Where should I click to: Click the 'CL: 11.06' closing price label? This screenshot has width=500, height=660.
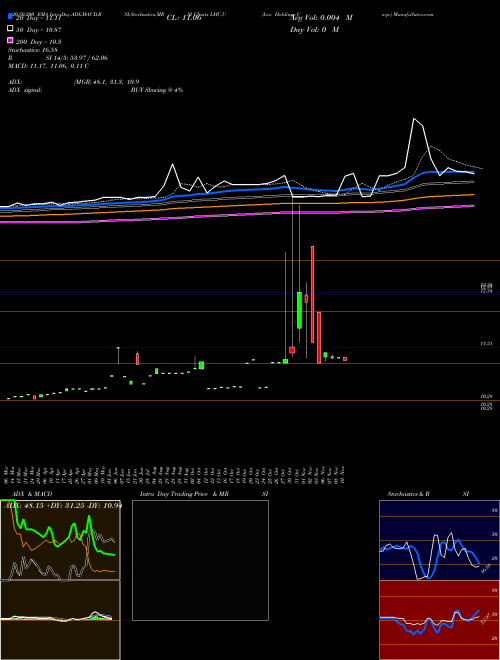[184, 18]
